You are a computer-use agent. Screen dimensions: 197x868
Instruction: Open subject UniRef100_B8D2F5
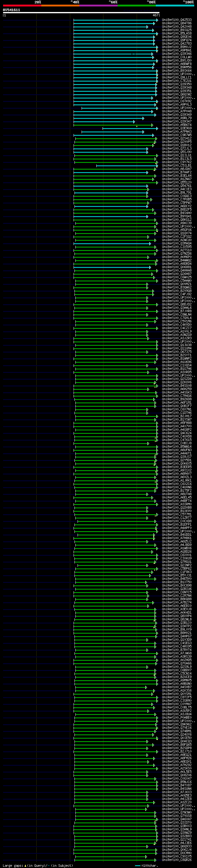[x=176, y=210]
